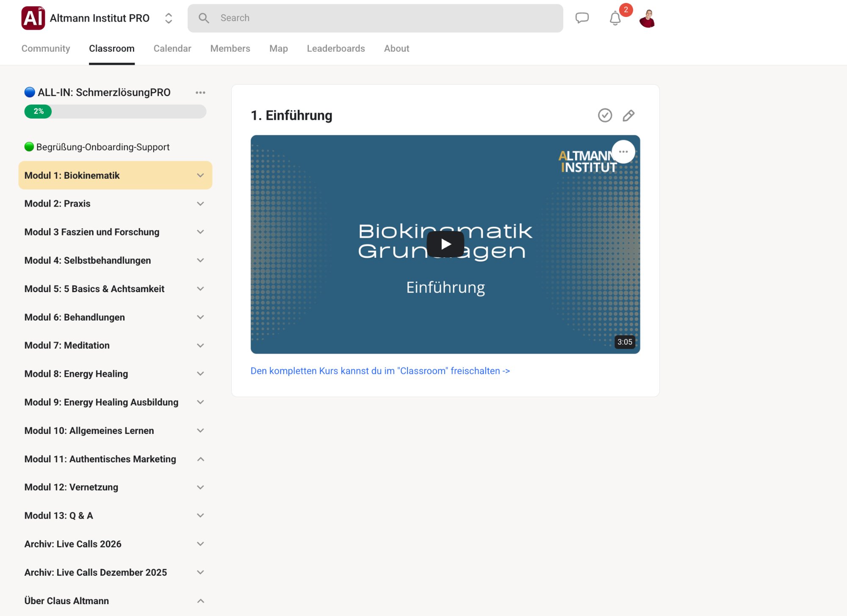Image resolution: width=847 pixels, height=616 pixels.
Task: Open the Leaderboards tab
Action: 336,48
